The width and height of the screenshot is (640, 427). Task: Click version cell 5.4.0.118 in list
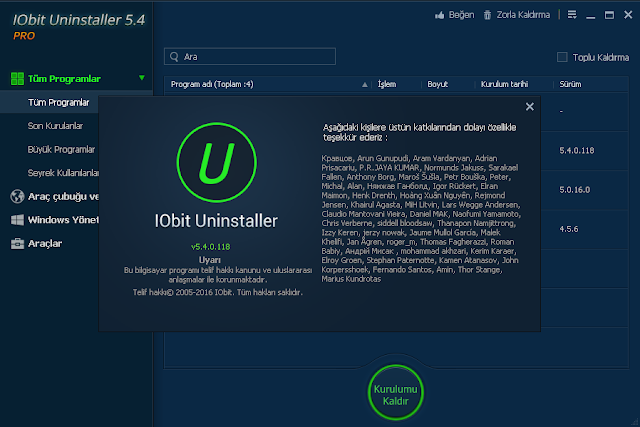click(x=576, y=151)
